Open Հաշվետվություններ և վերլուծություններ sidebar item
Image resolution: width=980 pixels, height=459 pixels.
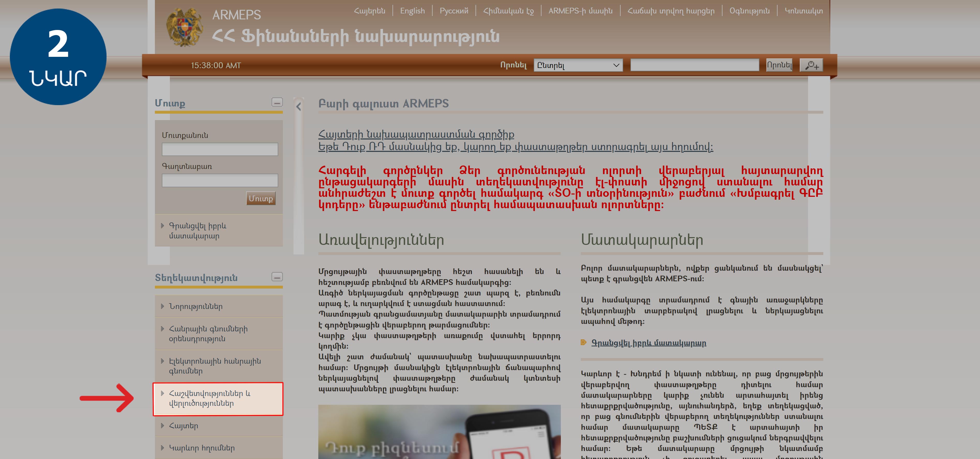(x=218, y=399)
